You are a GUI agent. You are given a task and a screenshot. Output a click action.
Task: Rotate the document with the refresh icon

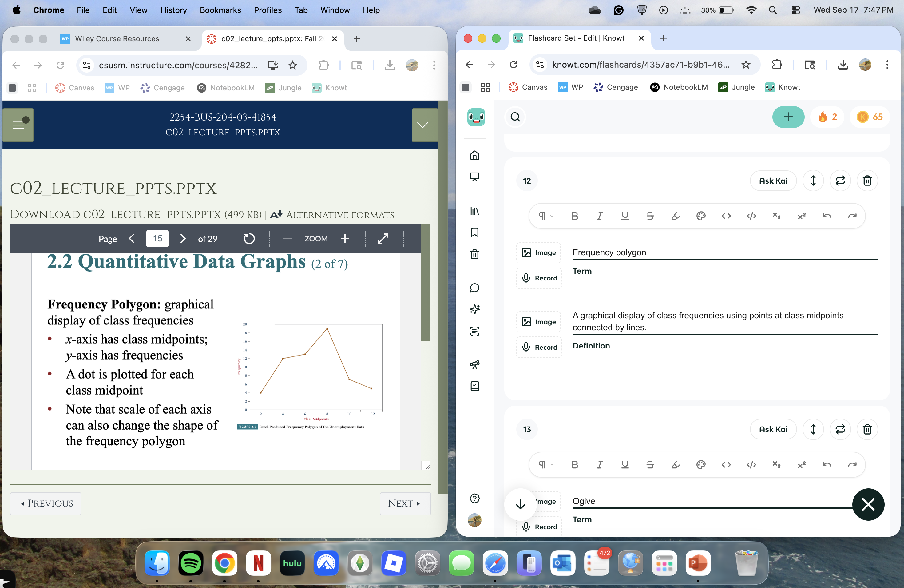(249, 239)
